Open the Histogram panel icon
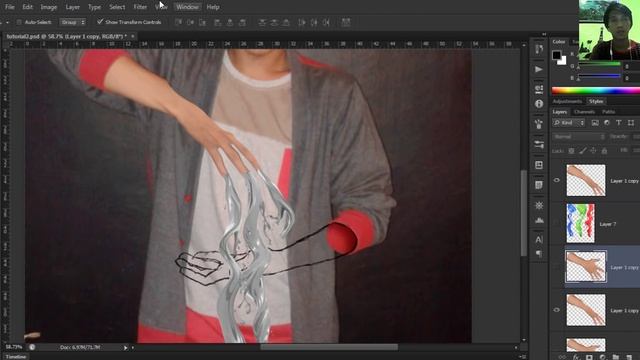The width and height of the screenshot is (640, 360). click(x=539, y=220)
